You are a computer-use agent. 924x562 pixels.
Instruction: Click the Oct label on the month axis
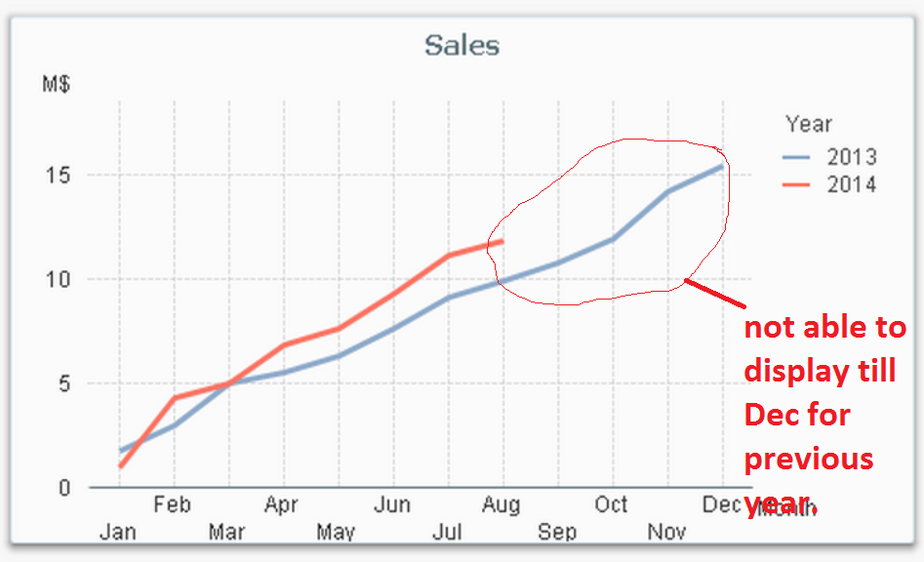612,505
